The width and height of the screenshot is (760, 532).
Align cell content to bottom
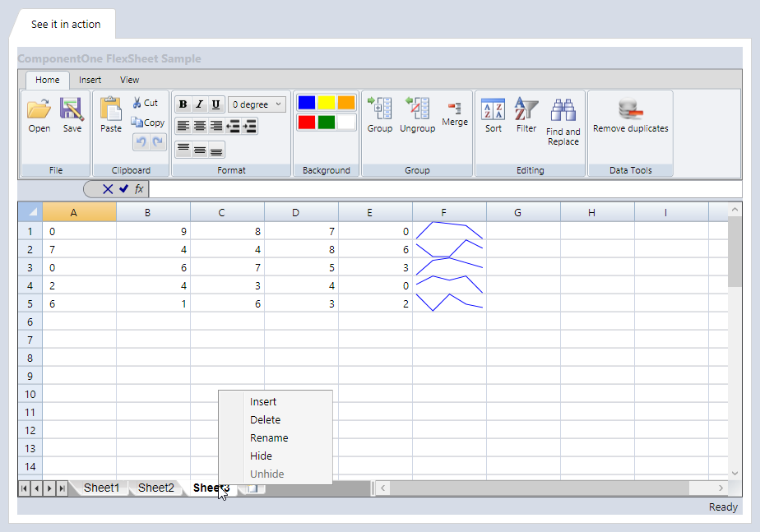tap(216, 150)
